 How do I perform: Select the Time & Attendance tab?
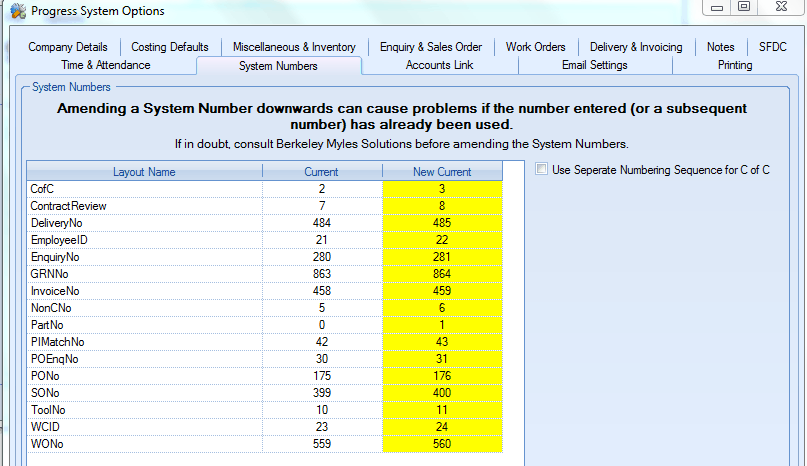106,65
